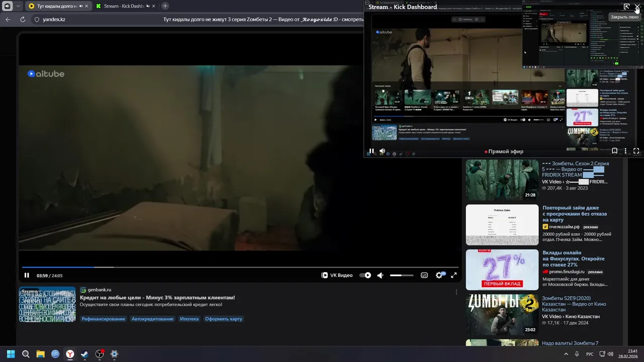
Task: Go back in browser navigation
Action: click(8, 19)
